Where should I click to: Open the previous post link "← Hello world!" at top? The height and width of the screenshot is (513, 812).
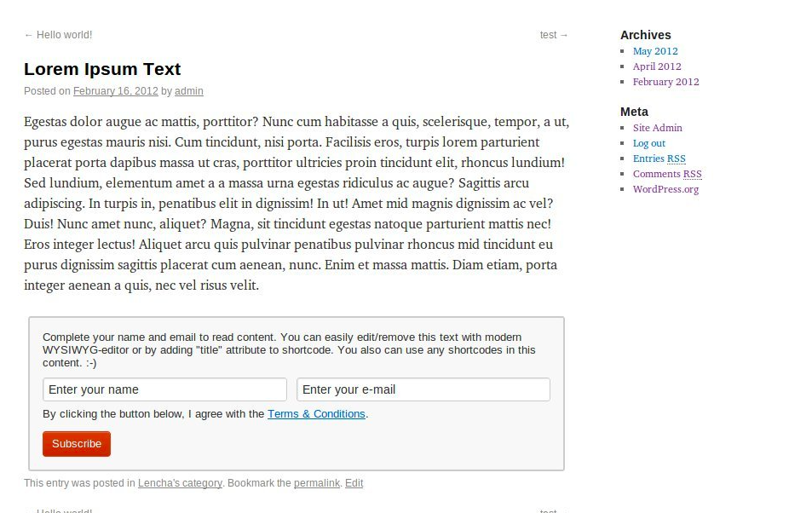click(x=58, y=35)
